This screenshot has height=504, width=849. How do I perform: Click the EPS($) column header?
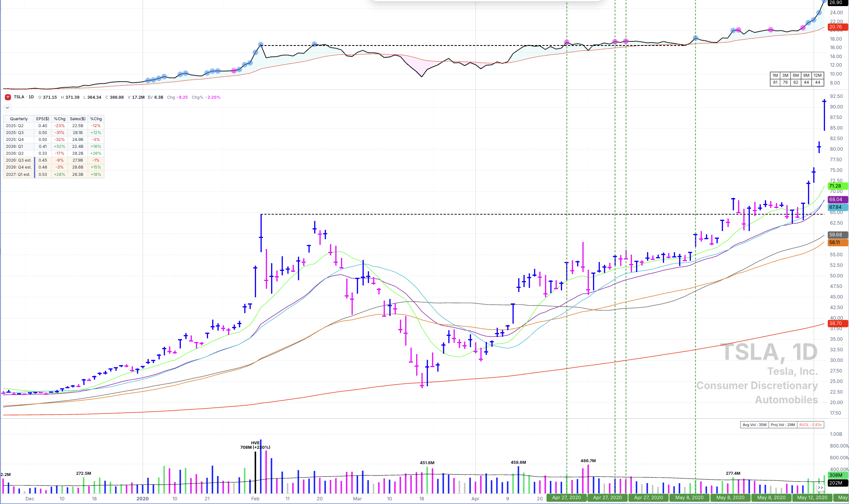[x=43, y=119]
